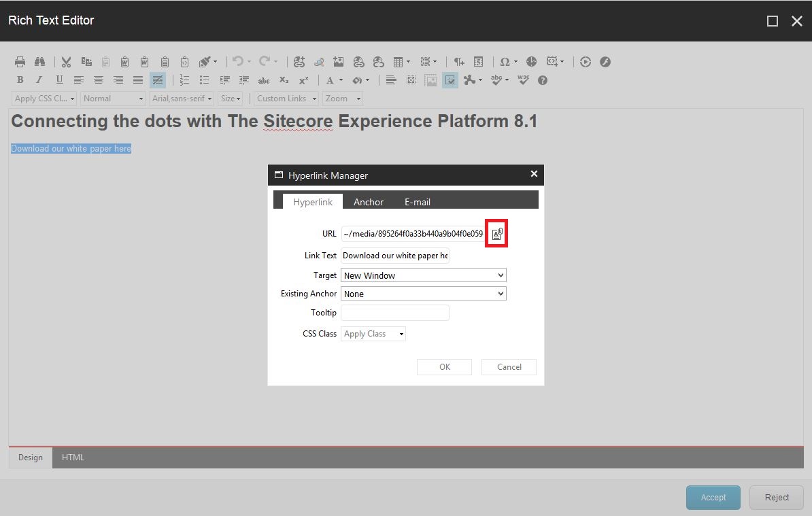Open the Arial,sans-serif font dropdown
This screenshot has height=516, width=812.
click(182, 99)
